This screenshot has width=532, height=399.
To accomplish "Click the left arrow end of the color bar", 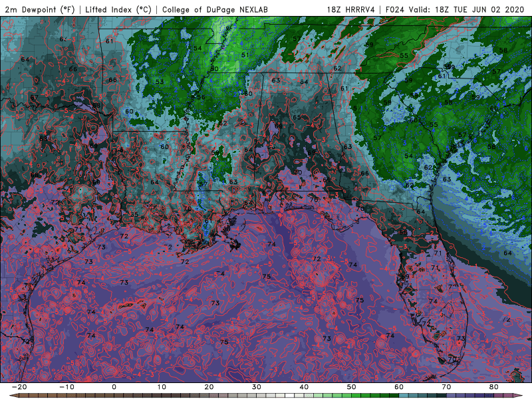I will [13, 396].
